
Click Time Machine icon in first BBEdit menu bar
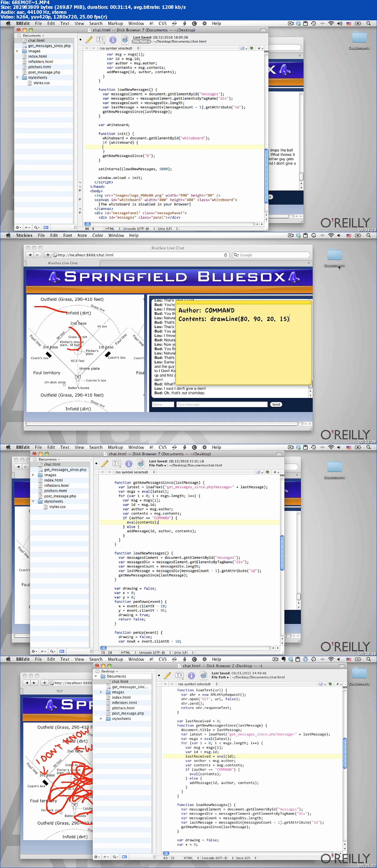(313, 24)
